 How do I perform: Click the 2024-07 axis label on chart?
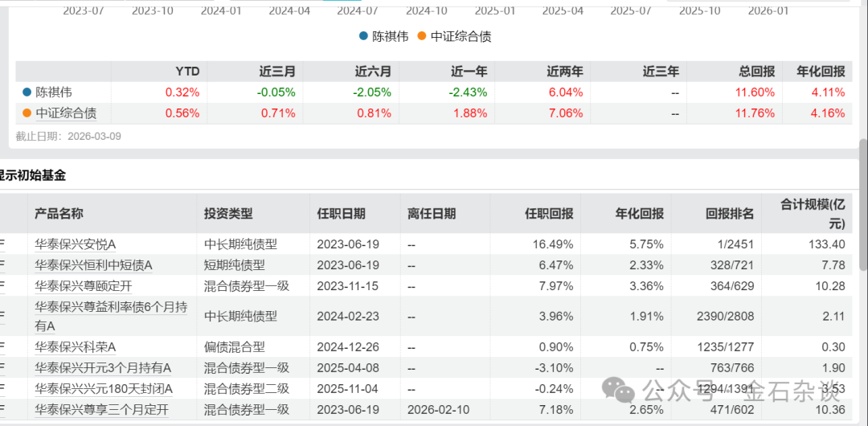(x=357, y=10)
